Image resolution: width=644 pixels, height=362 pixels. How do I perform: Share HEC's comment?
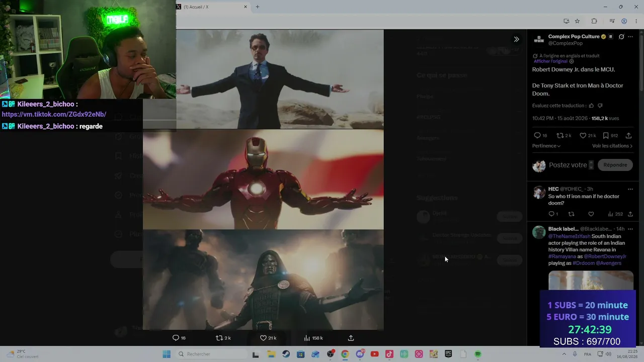coord(630,214)
